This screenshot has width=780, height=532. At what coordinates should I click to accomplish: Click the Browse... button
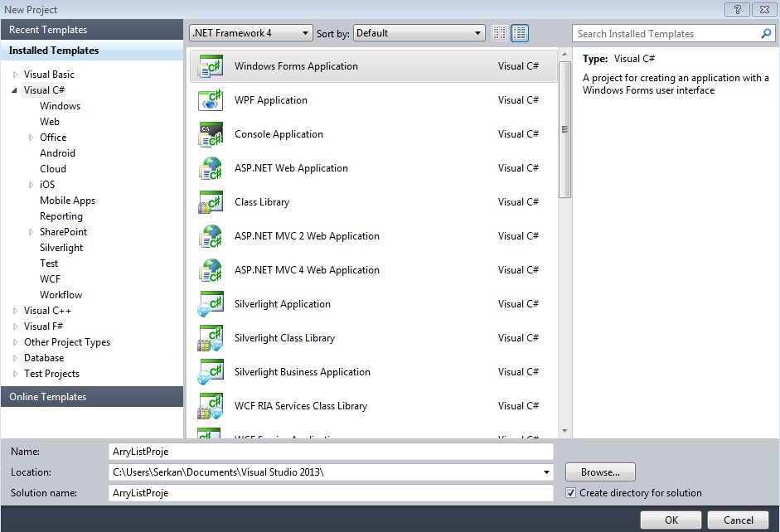pyautogui.click(x=600, y=472)
